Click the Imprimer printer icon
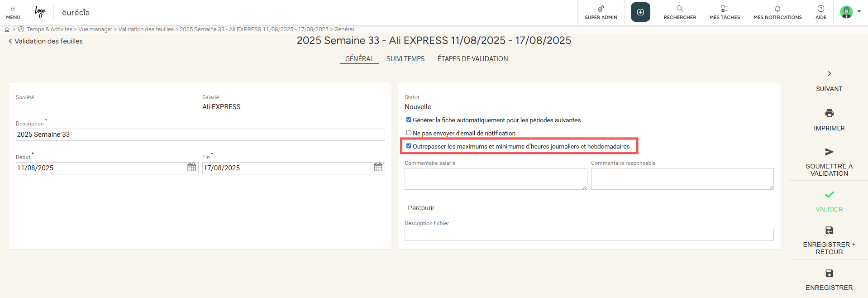This screenshot has width=868, height=298. point(829,113)
